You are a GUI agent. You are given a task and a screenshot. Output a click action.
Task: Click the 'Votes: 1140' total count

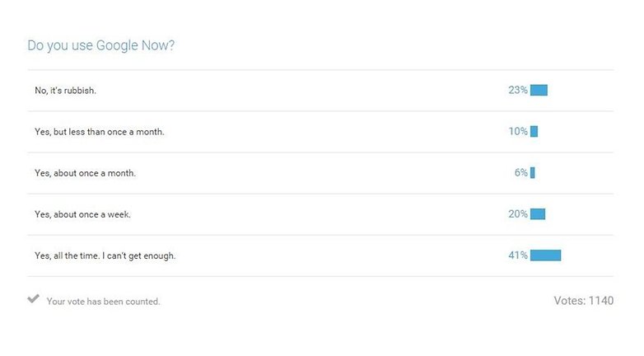[x=584, y=301]
